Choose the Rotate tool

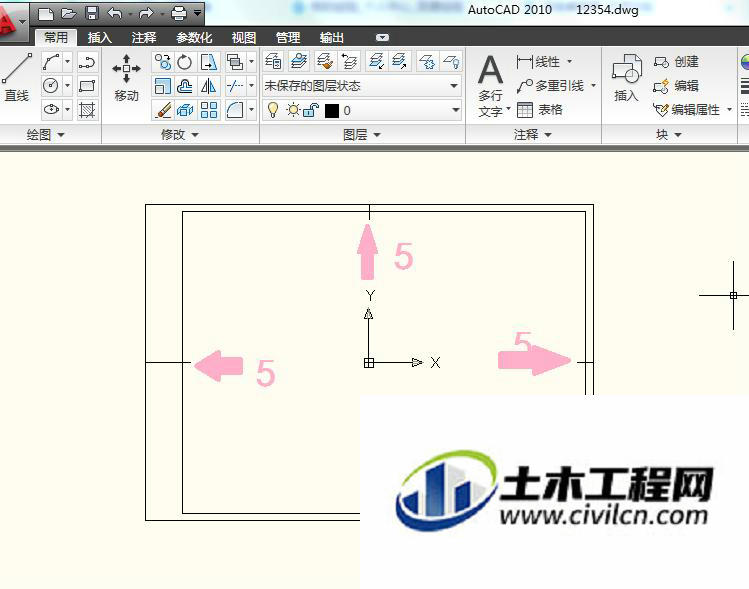185,62
